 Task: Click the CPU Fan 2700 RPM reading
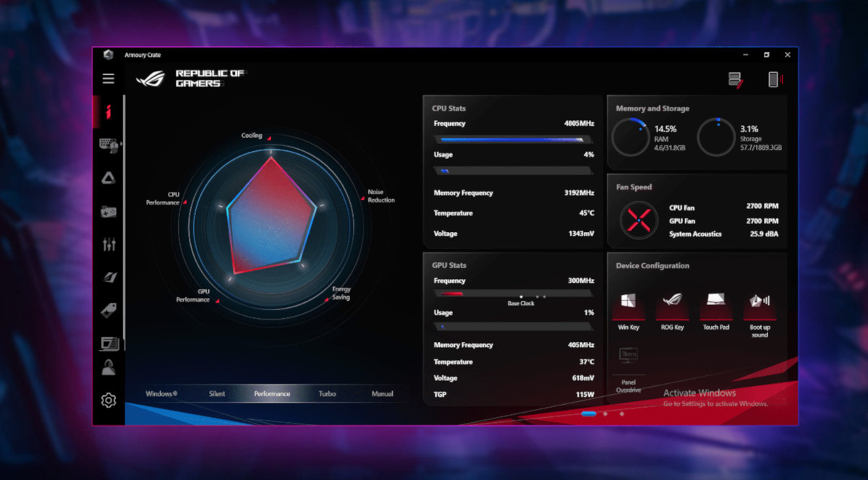[762, 207]
